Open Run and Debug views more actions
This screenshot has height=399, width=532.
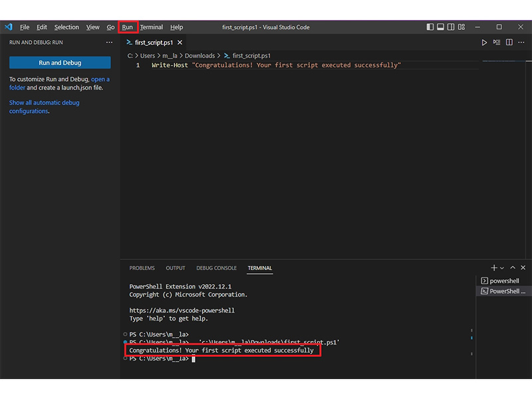coord(109,43)
